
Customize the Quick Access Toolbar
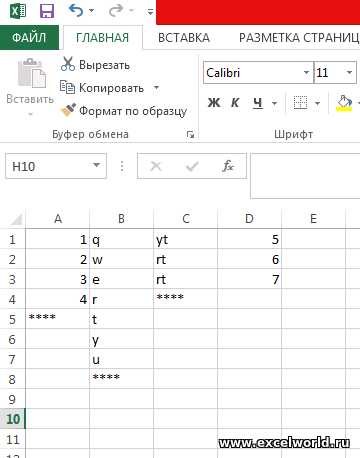tap(150, 12)
